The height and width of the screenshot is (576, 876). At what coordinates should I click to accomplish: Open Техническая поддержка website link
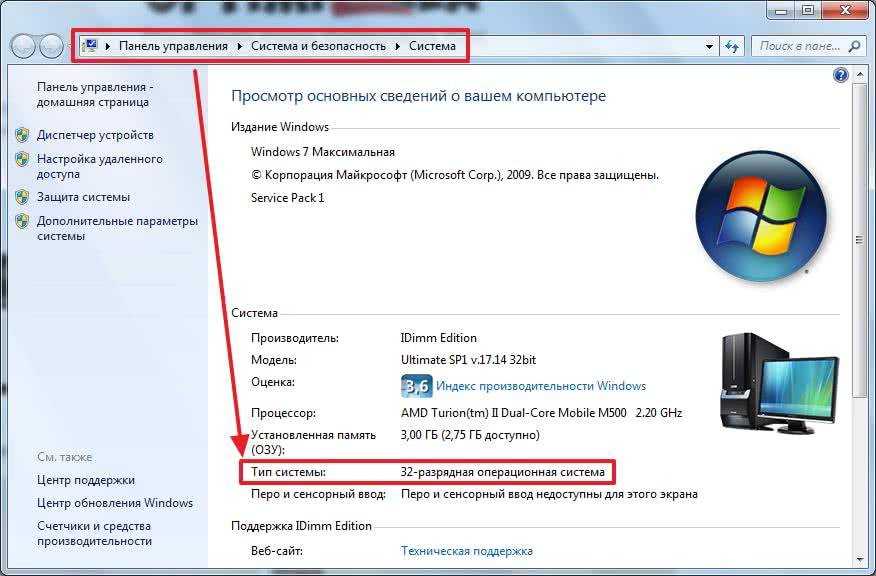point(466,551)
